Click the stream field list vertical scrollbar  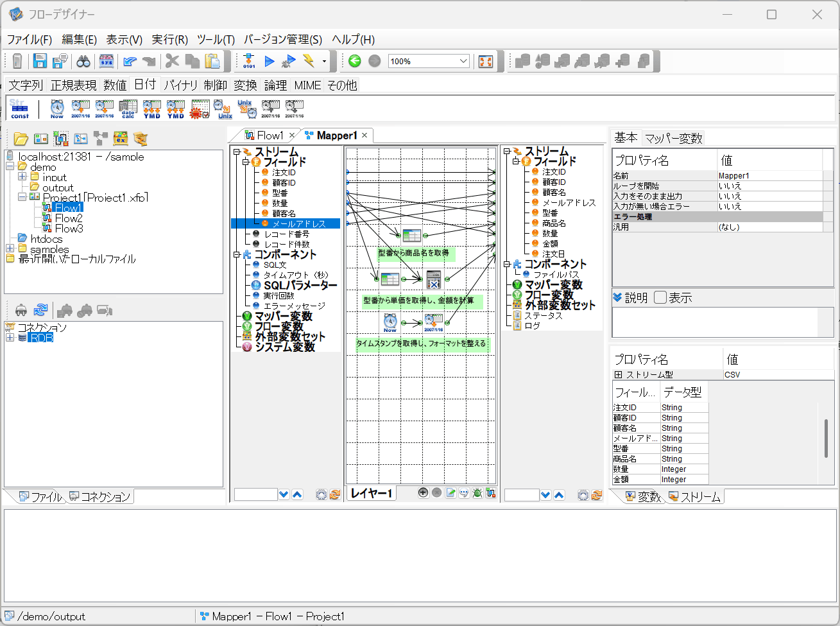coord(826,438)
